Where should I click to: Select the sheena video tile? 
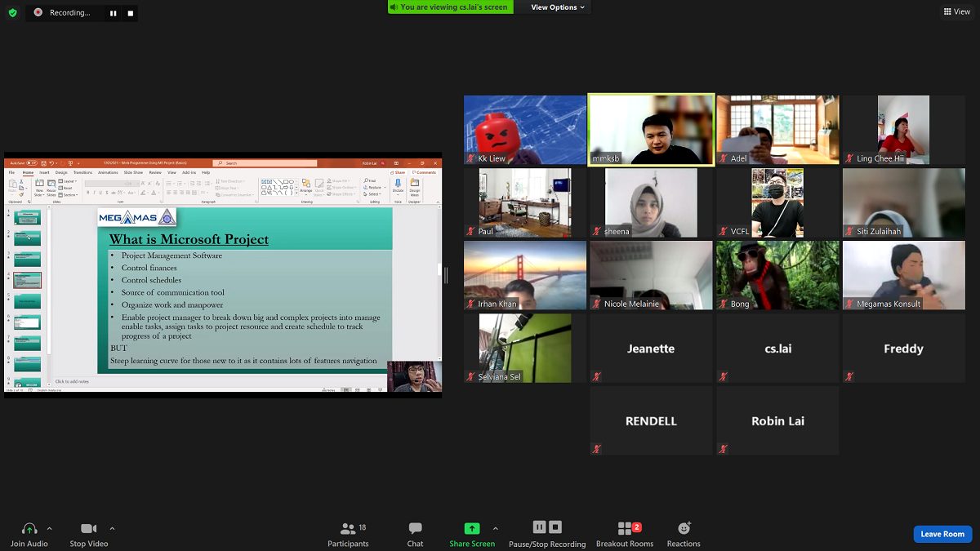pyautogui.click(x=652, y=202)
